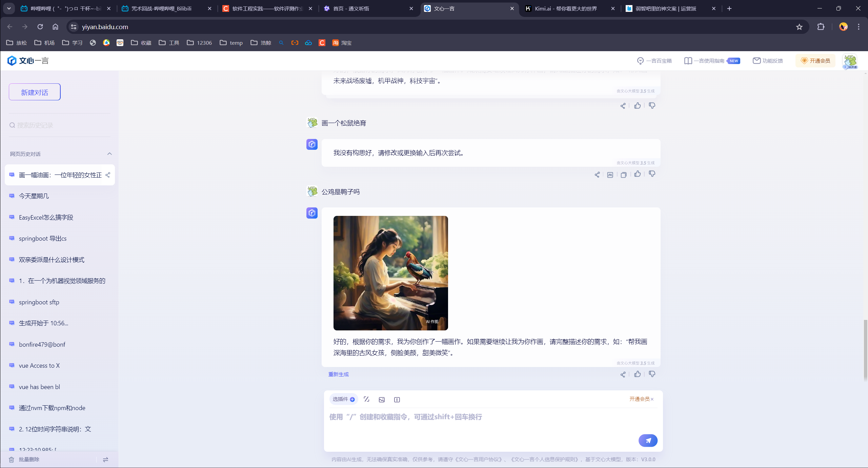Send the message with paper plane button
The image size is (868, 468).
[x=648, y=440]
